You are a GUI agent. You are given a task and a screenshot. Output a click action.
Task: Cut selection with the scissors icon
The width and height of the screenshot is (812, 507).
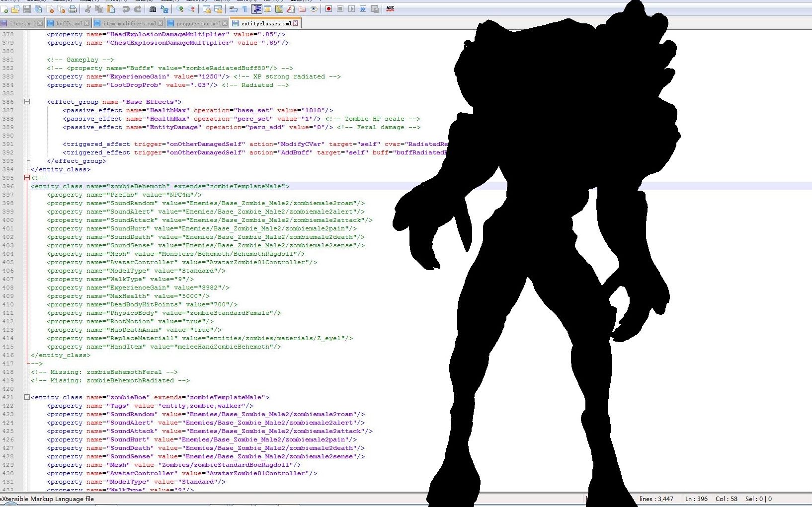pos(87,9)
